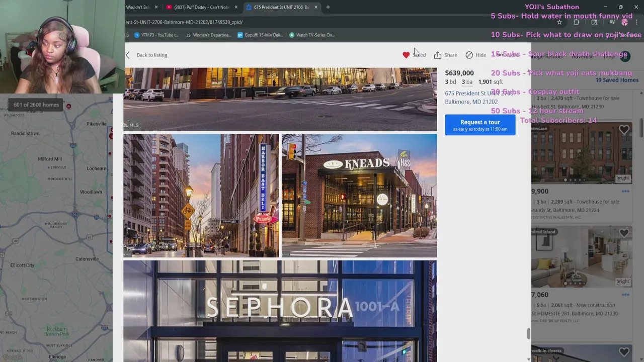
Task: Open the 19 Saved Homes link
Action: [x=617, y=80]
